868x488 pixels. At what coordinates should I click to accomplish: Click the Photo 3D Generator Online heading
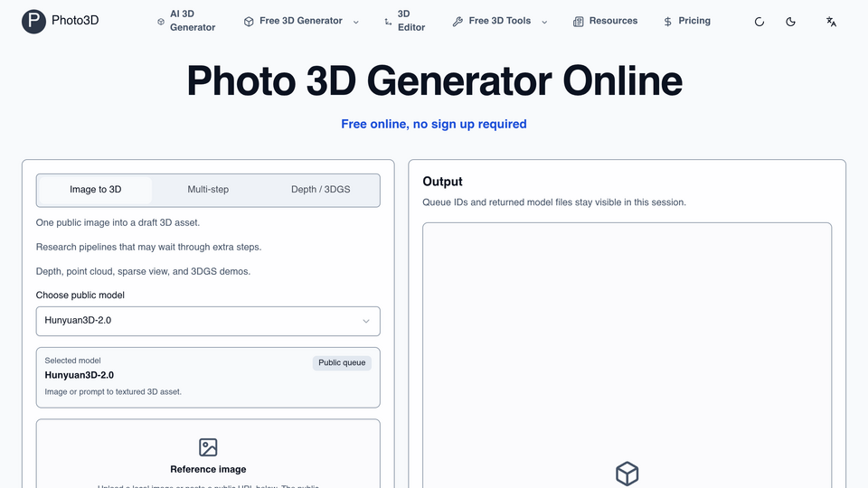click(x=434, y=80)
